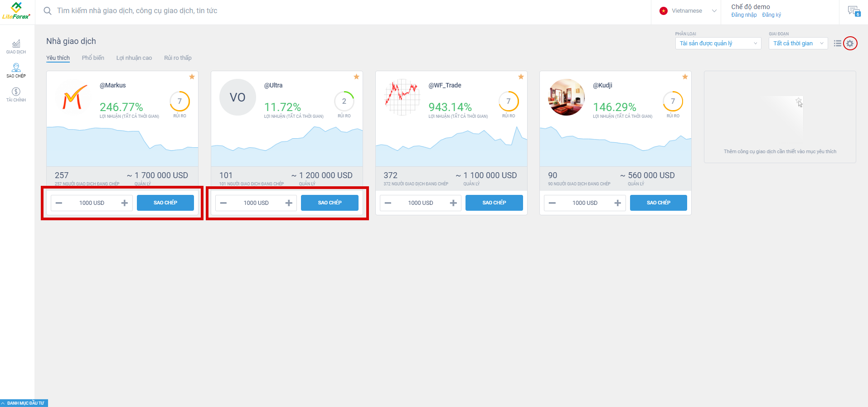Open the Giao dịch sidebar section
The width and height of the screenshot is (868, 407).
pos(16,47)
